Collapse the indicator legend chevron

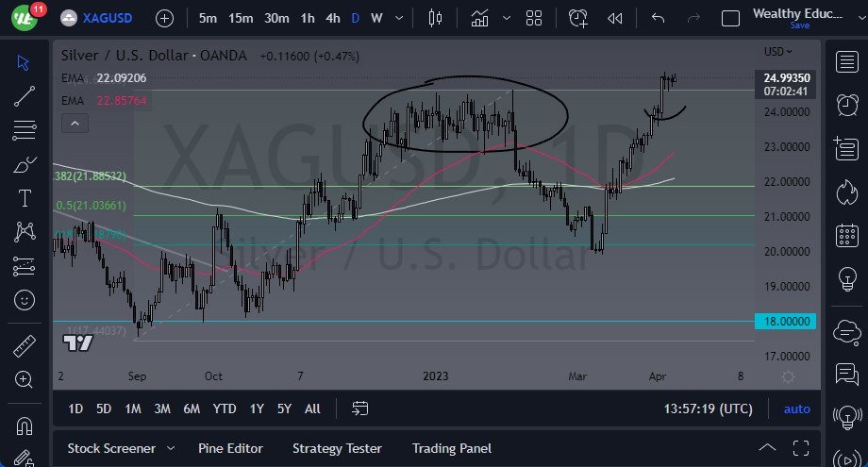[x=75, y=124]
